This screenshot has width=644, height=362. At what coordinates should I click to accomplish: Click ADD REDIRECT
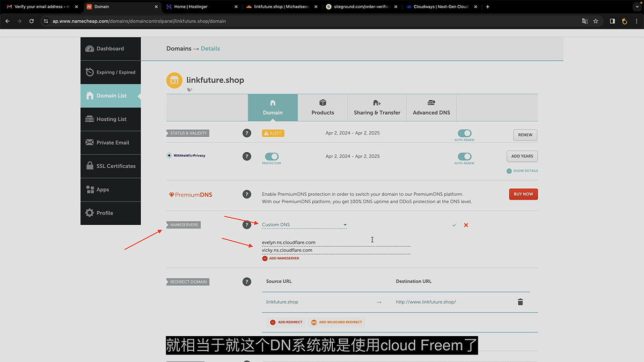[x=286, y=322]
